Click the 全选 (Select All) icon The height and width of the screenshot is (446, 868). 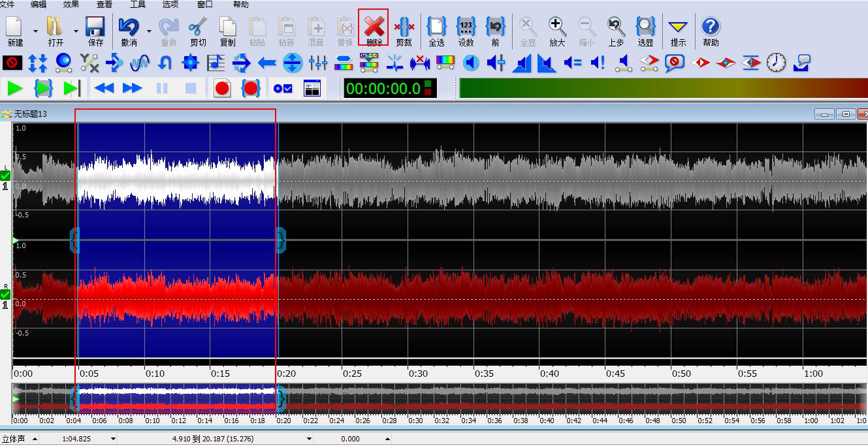(436, 30)
